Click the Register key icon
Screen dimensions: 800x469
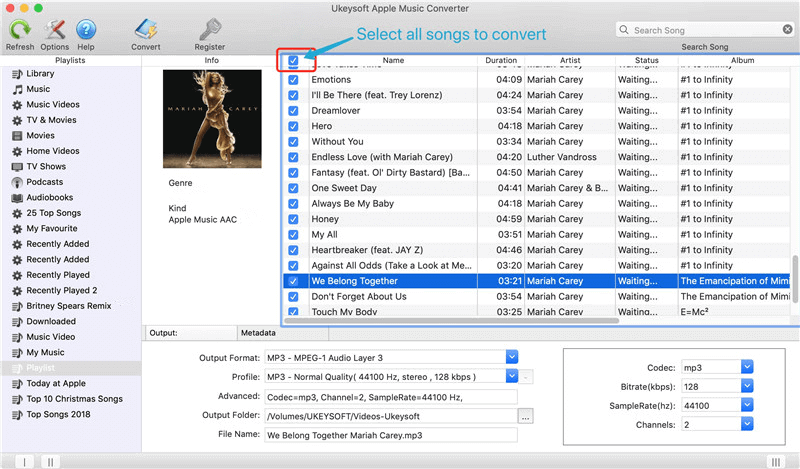(x=210, y=30)
